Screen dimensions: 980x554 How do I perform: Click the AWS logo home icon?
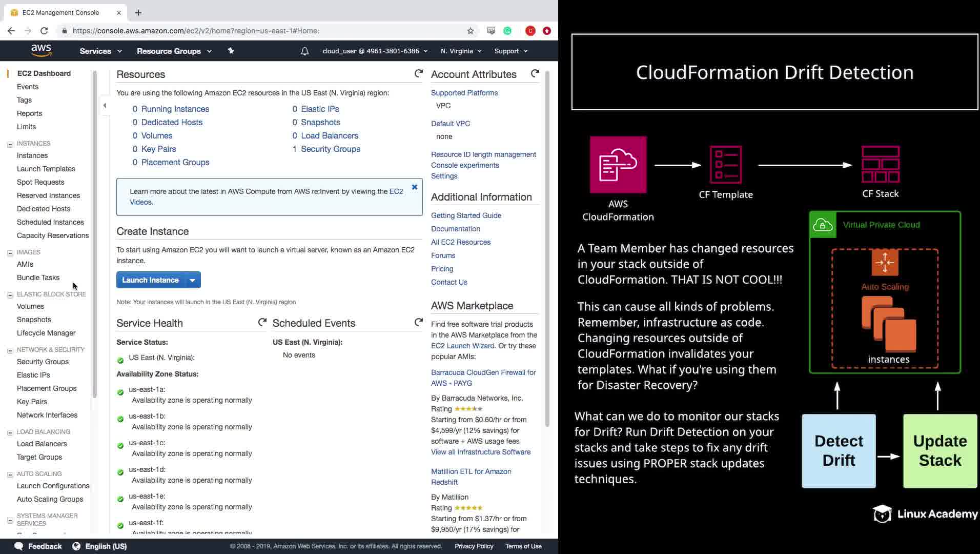click(41, 51)
